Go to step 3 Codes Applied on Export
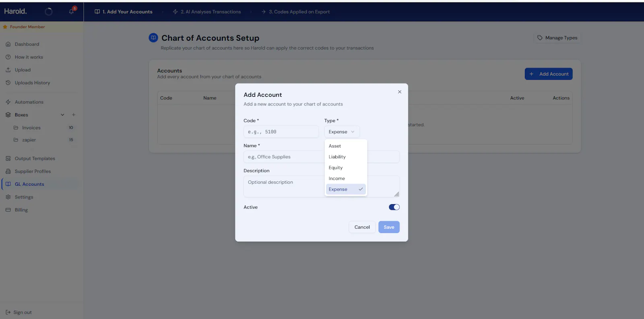 (x=295, y=12)
